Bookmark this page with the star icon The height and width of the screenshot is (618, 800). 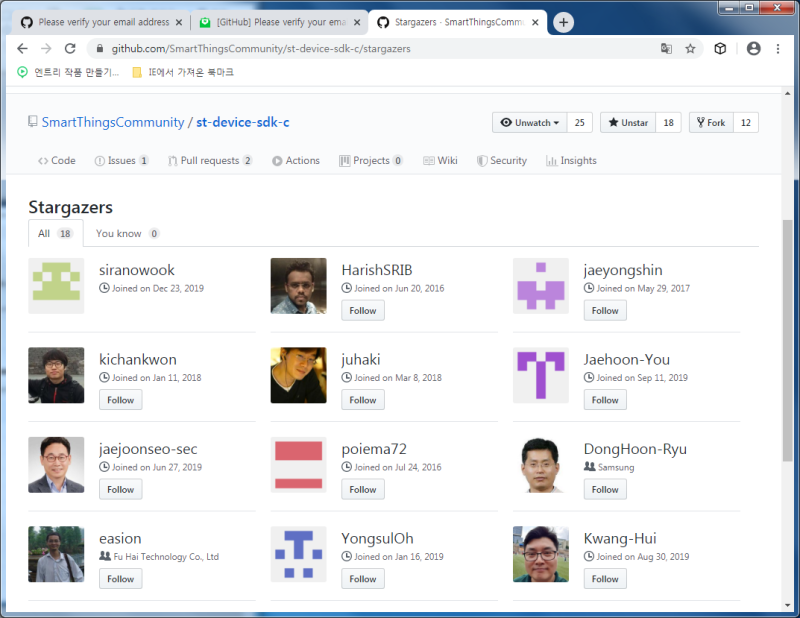(x=690, y=48)
